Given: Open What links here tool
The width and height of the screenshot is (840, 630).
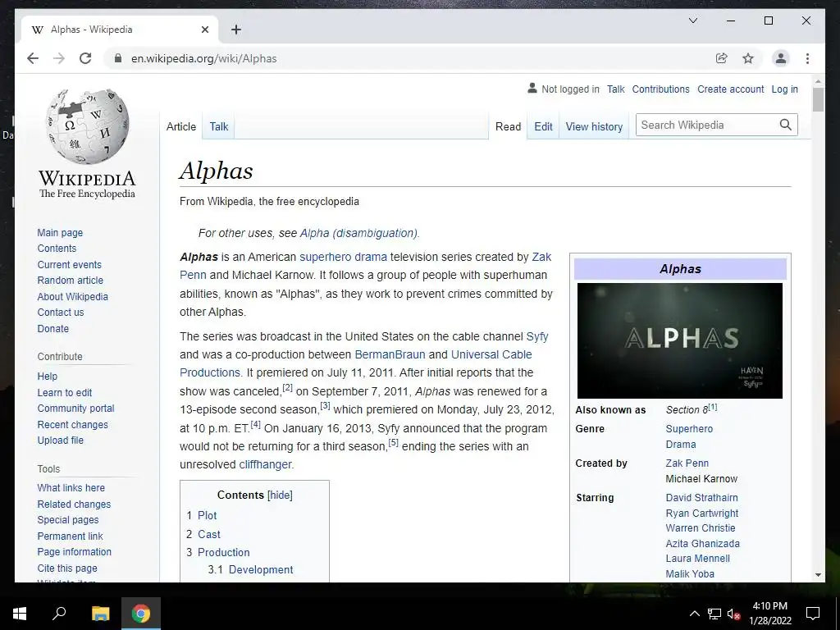Looking at the screenshot, I should point(71,487).
